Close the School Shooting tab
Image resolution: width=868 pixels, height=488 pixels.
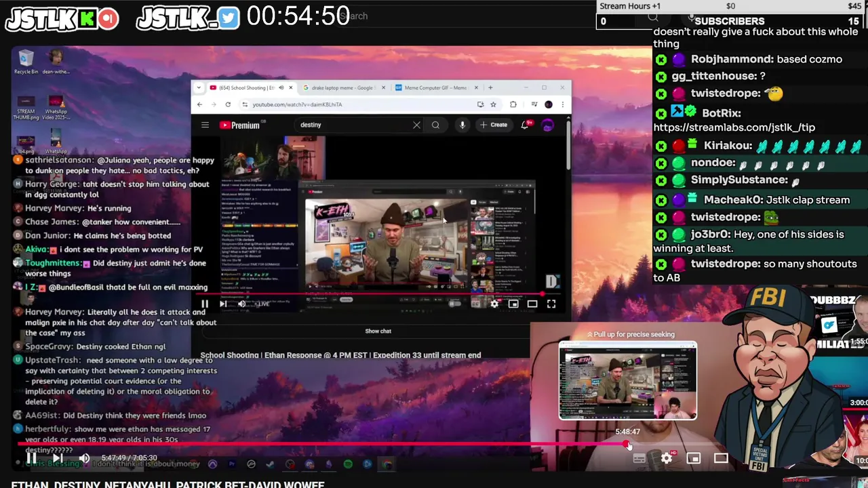click(291, 87)
